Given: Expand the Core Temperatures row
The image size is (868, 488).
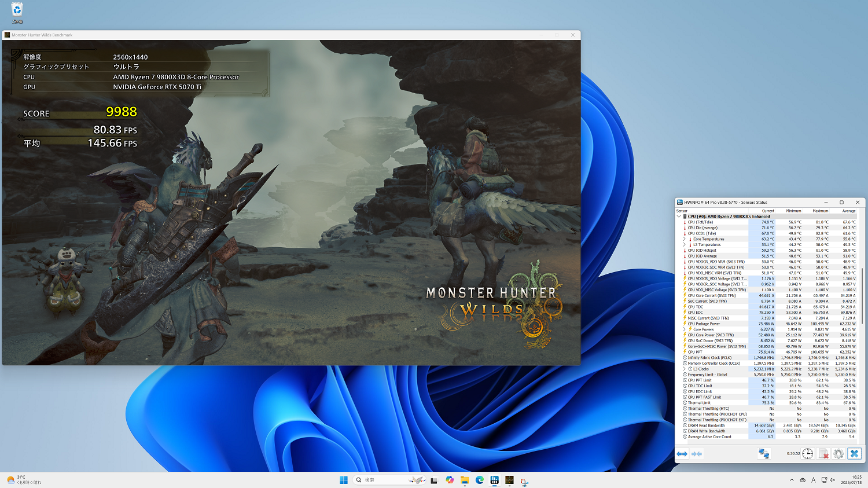Looking at the screenshot, I should pos(684,239).
